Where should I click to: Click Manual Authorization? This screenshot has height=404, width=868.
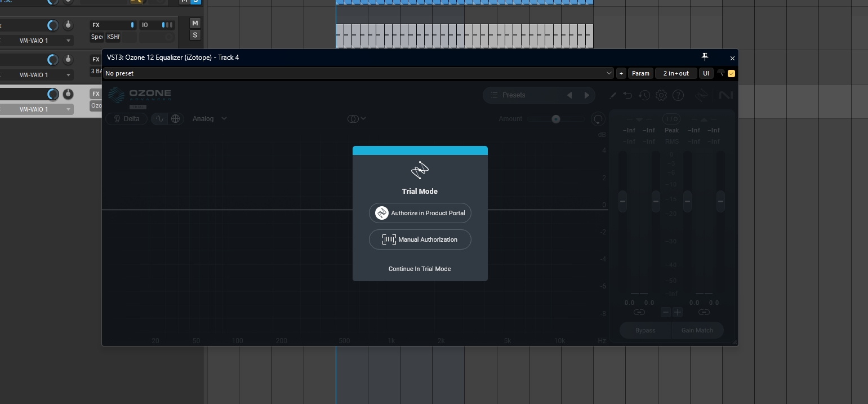point(420,239)
